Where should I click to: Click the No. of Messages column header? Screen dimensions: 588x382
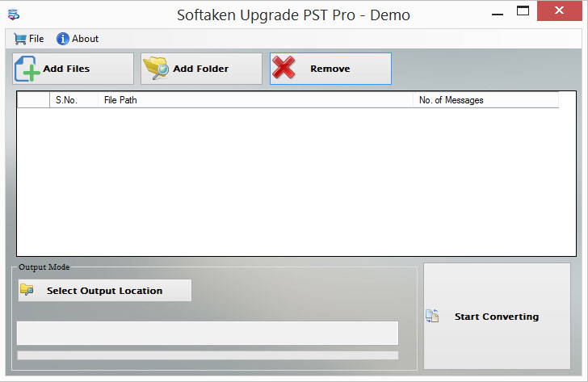tap(485, 100)
